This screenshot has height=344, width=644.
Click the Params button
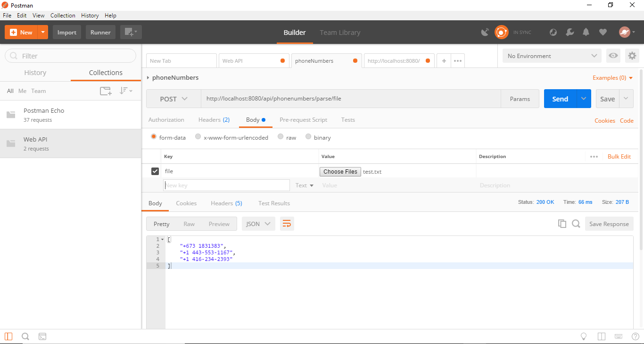click(520, 99)
